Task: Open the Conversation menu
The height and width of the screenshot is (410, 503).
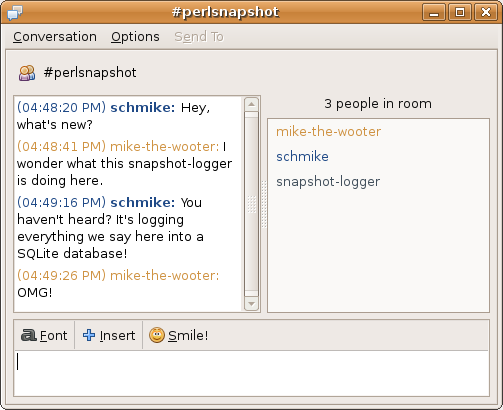Action: tap(55, 37)
